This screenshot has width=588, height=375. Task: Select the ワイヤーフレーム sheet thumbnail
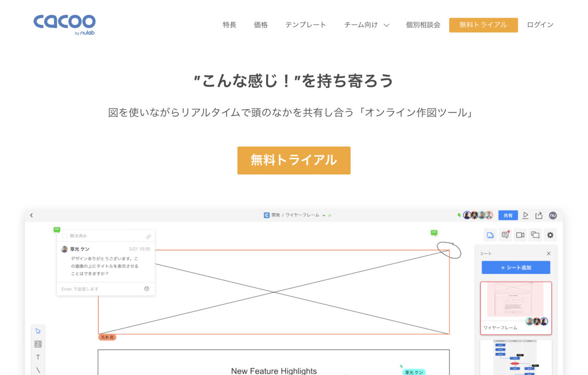[516, 308]
